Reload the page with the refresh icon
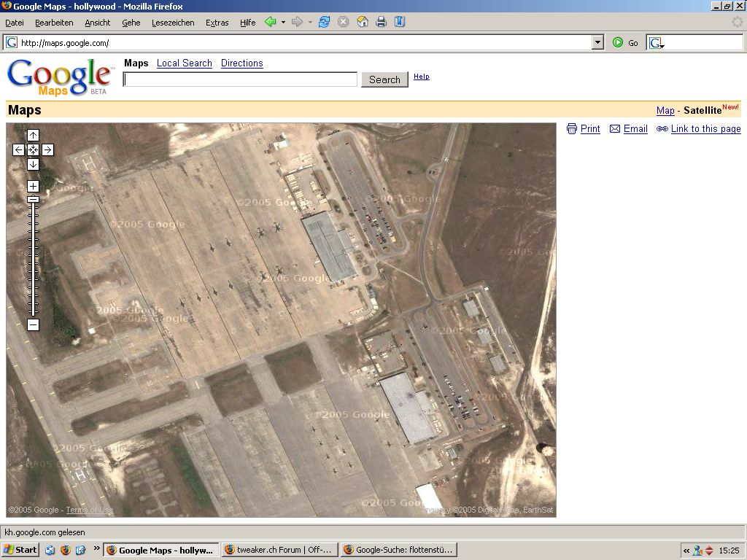747x560 pixels. click(x=324, y=22)
